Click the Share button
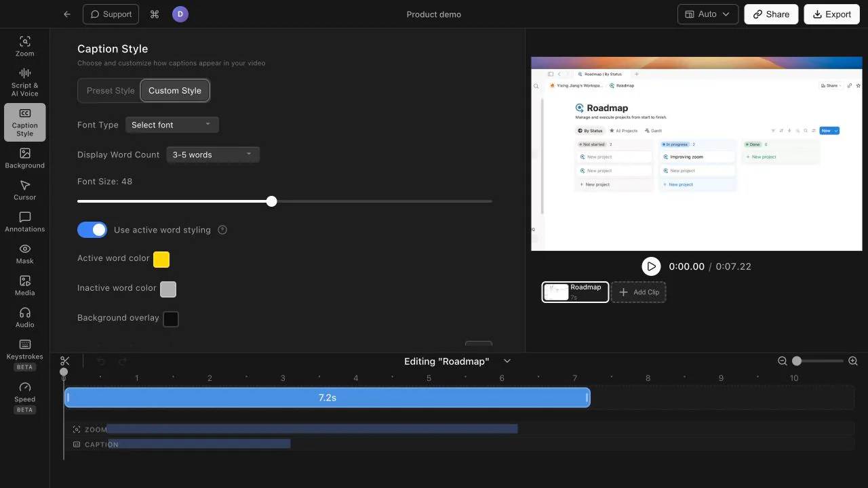Screen dimensions: 868x488 [771, 14]
